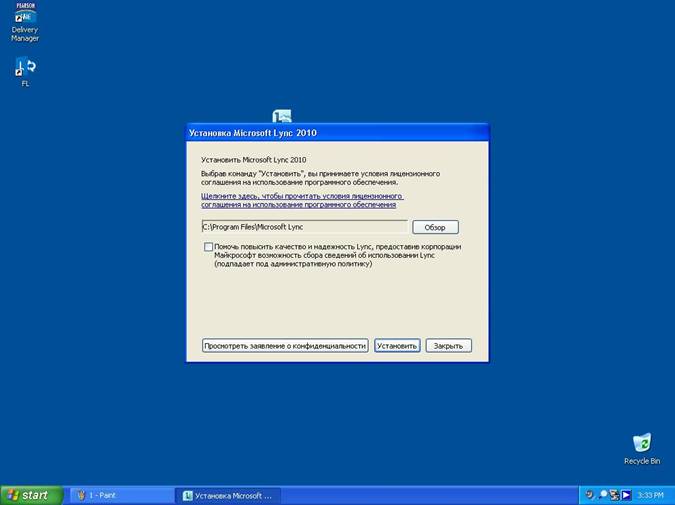Open the privacy statement button Просмотреть заявление
The image size is (675, 505).
285,346
